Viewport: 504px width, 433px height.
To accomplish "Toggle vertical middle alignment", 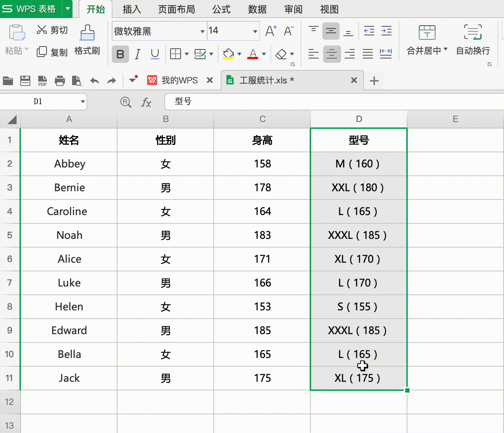I will tap(331, 31).
